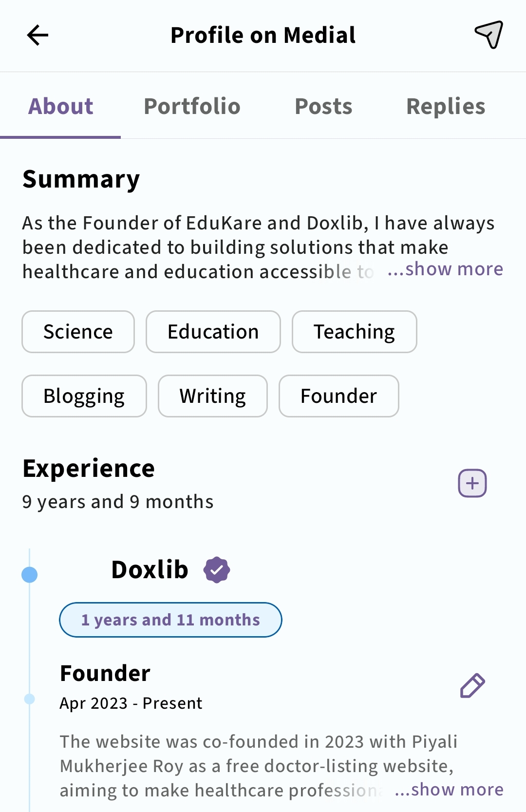Edit the Founder role pencil icon
Screen dimensions: 526x812
tap(472, 686)
